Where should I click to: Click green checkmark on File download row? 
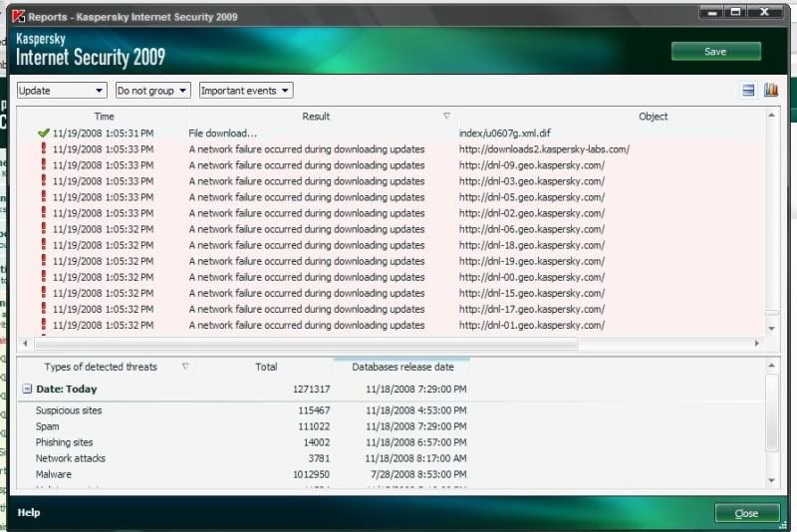click(44, 133)
